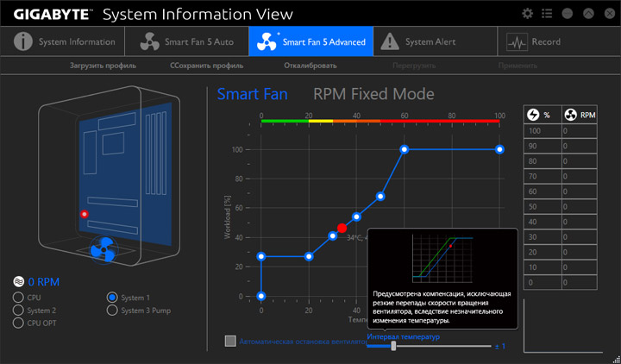This screenshot has height=364, width=621.
Task: Click the curve point at 20°C
Action: pyautogui.click(x=309, y=256)
